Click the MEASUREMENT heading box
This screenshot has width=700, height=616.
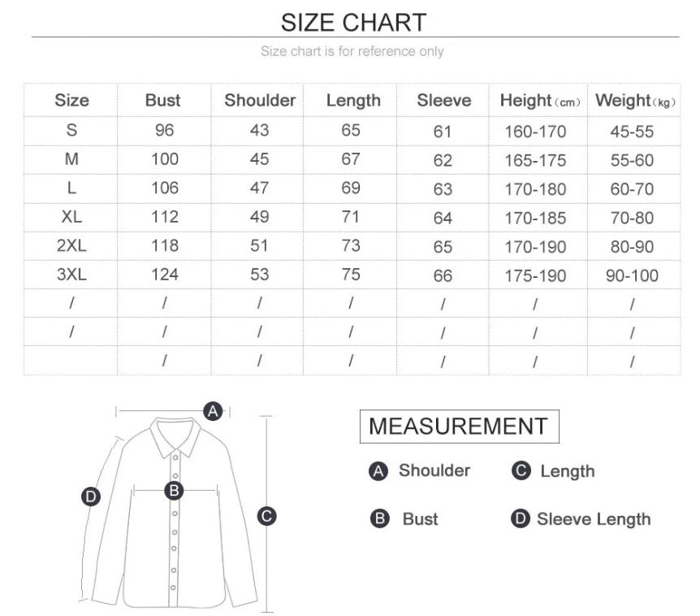(x=459, y=426)
